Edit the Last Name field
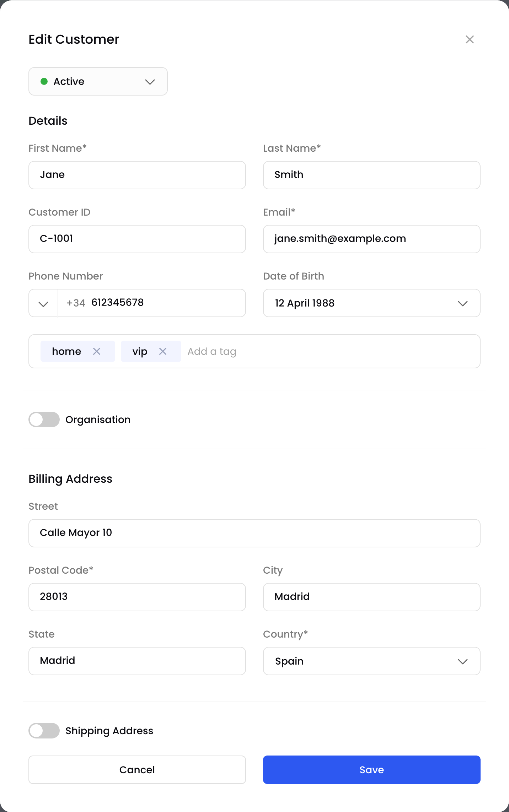 pos(372,175)
